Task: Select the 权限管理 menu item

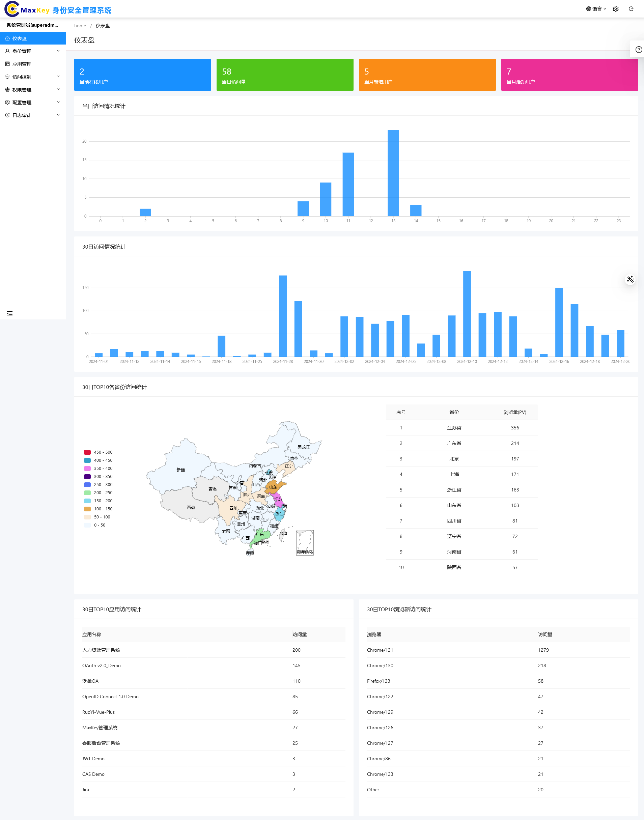Action: coord(22,90)
